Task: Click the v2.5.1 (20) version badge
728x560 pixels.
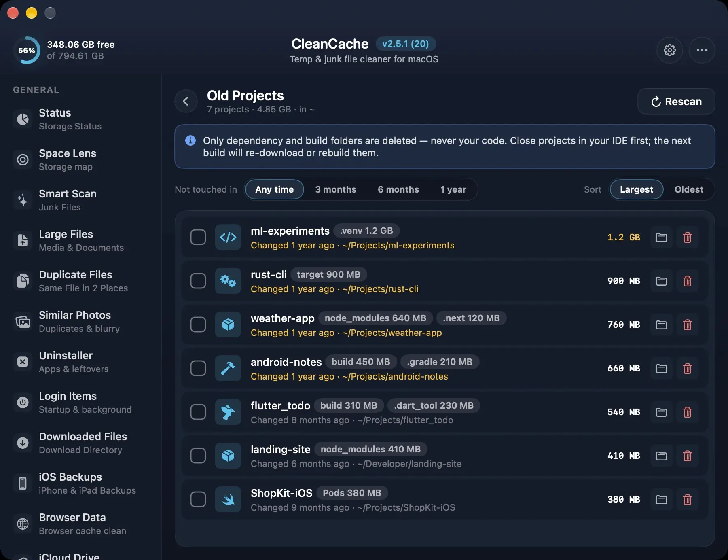Action: click(x=406, y=44)
